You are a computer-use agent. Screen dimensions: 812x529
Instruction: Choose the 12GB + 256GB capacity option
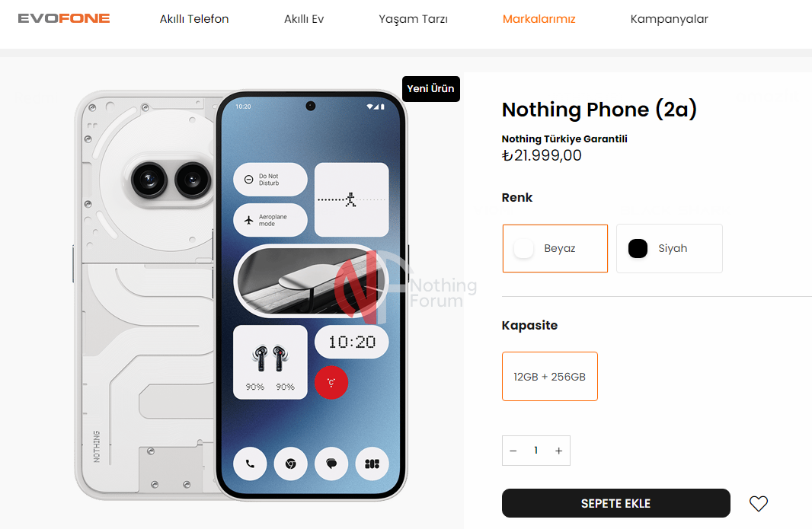(x=550, y=376)
